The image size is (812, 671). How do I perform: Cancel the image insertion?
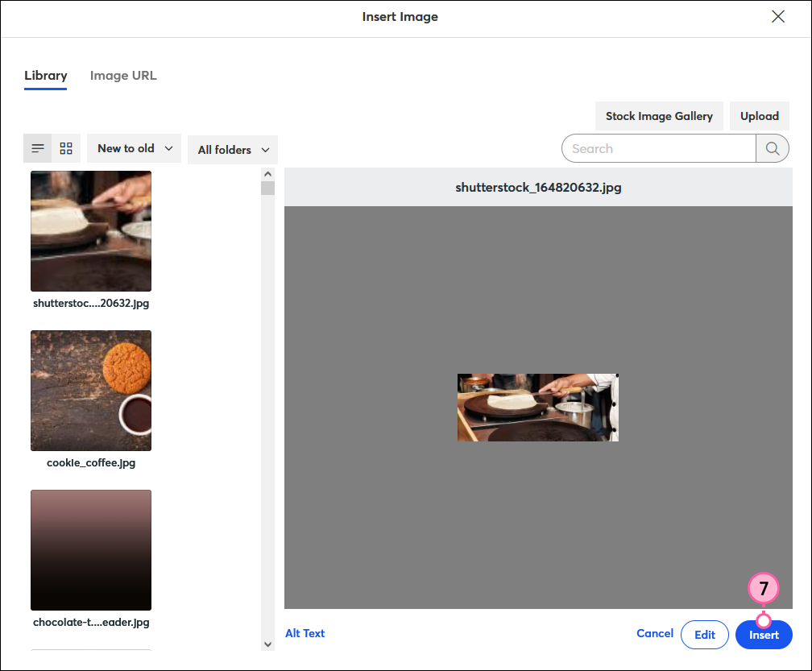coord(655,633)
